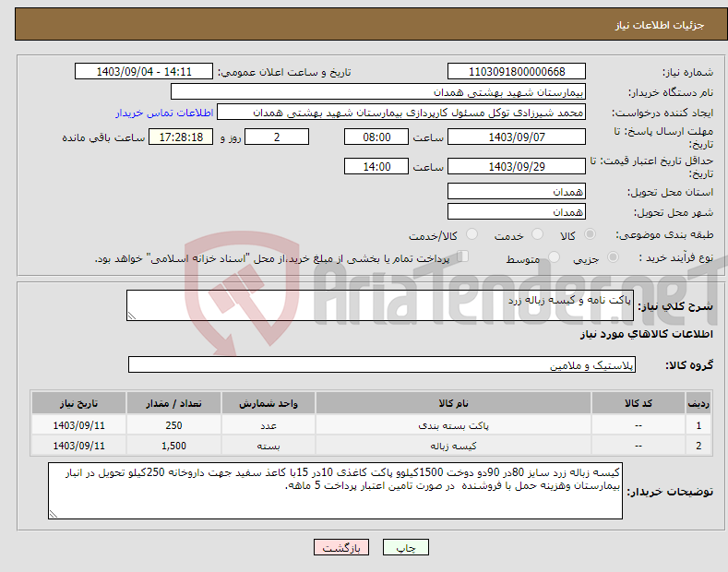Click the بازگشت back button

[341, 548]
